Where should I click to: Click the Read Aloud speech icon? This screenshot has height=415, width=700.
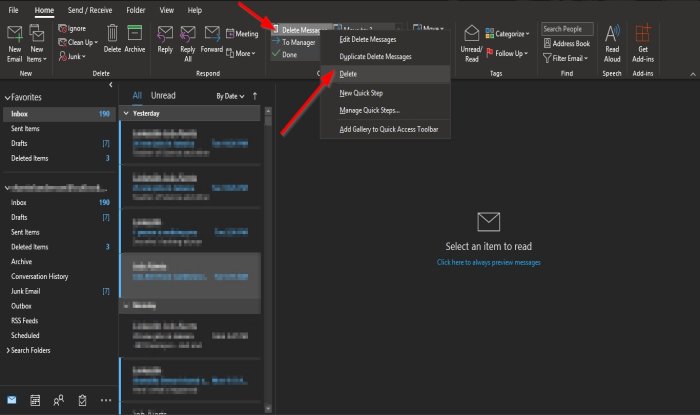[612, 34]
